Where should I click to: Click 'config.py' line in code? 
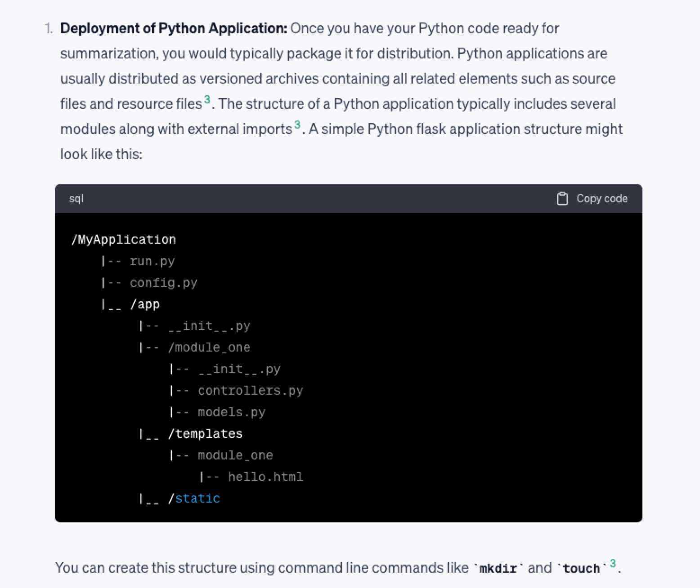[x=163, y=283]
